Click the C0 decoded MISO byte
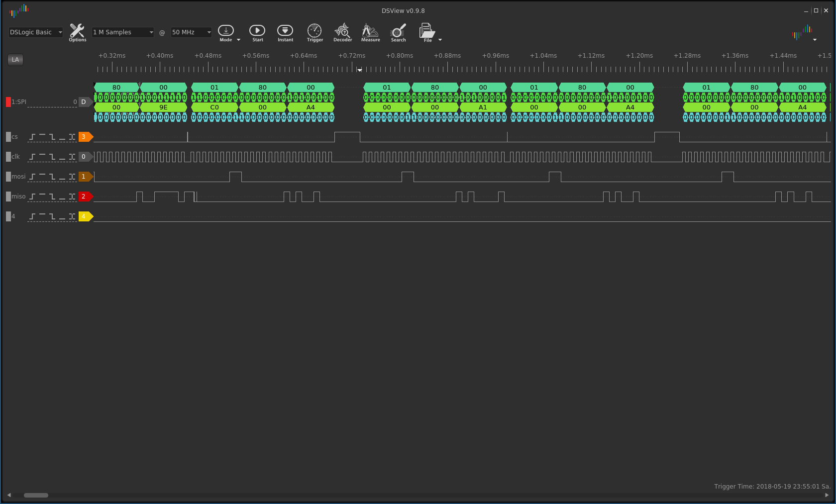Image resolution: width=836 pixels, height=504 pixels. [x=214, y=107]
